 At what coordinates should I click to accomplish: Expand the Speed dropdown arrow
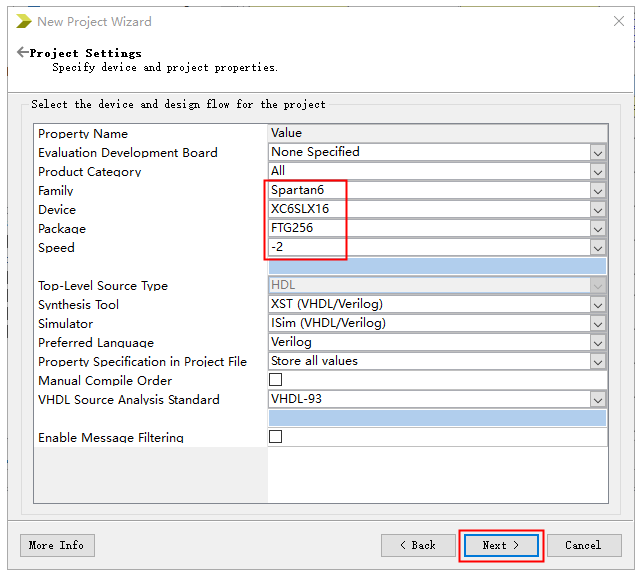click(597, 247)
